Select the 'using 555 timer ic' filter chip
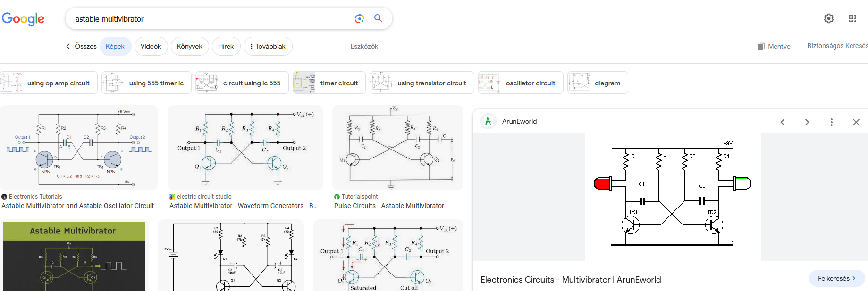 (147, 83)
